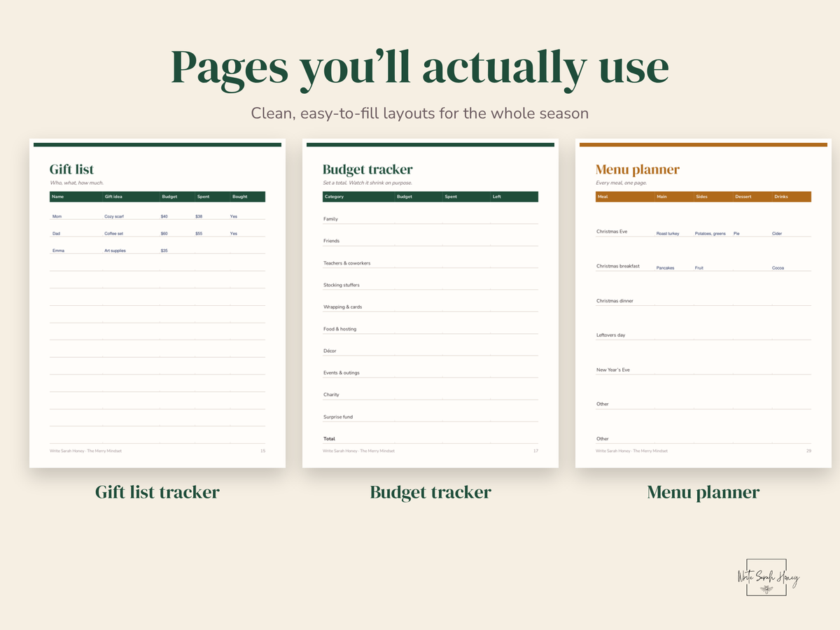This screenshot has width=840, height=630.
Task: Select the "Roast turkey" main entry
Action: pos(668,233)
